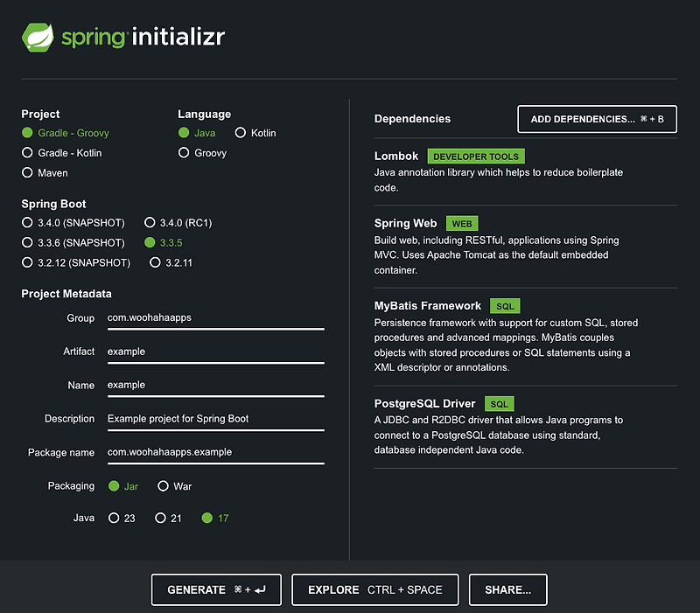Screen dimensions: 700x613
Task: Click the DEVELOPER TOOLS badge next to Lombok
Action: click(x=476, y=156)
